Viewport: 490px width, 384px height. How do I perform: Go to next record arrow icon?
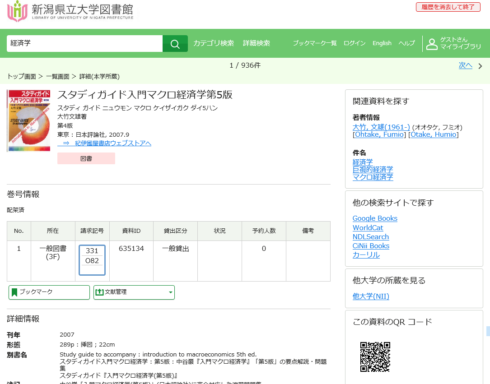[480, 66]
